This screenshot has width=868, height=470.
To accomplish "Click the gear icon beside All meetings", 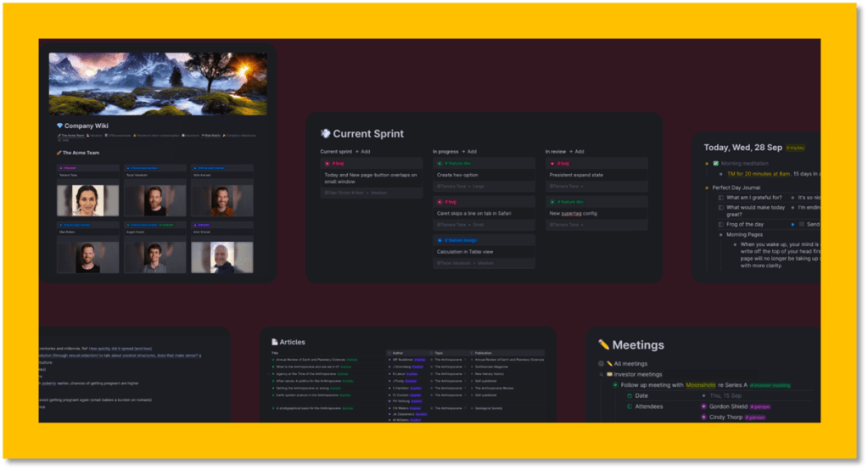I will pyautogui.click(x=601, y=363).
